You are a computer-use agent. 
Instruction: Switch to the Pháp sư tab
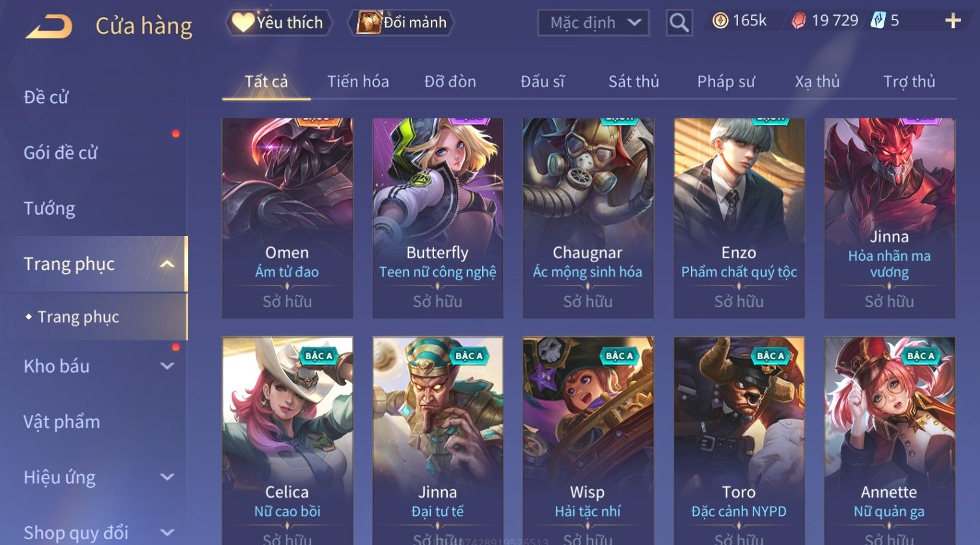click(726, 81)
